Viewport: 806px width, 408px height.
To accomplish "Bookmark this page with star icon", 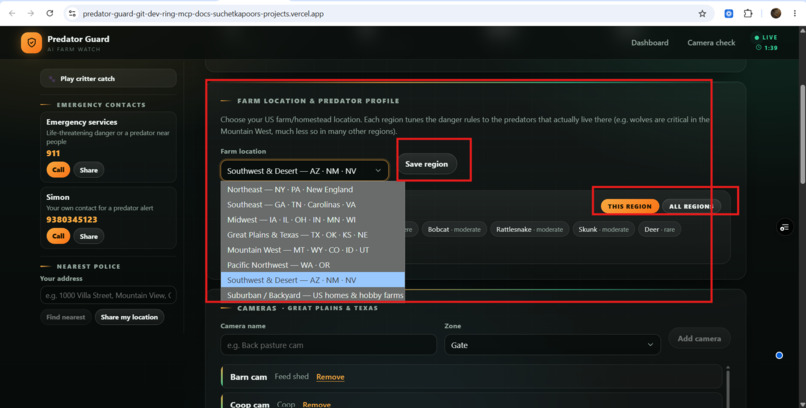I will 702,14.
